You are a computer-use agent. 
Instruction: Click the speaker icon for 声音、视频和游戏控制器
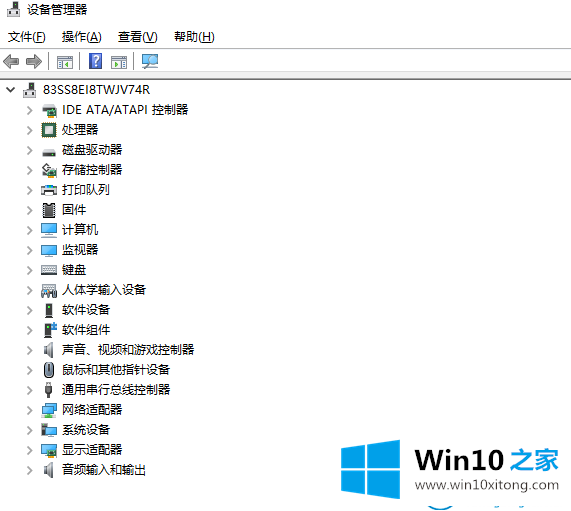tap(49, 350)
